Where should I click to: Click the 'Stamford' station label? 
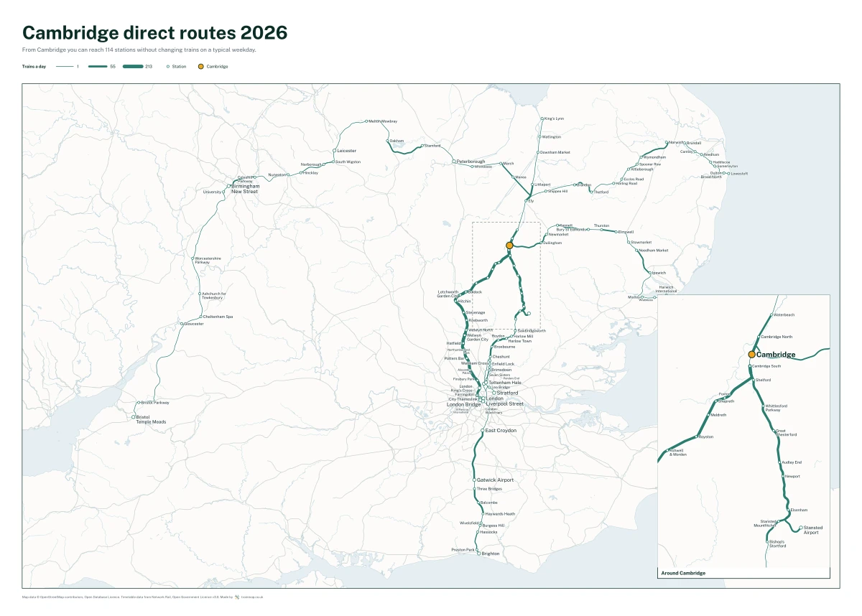coord(433,146)
